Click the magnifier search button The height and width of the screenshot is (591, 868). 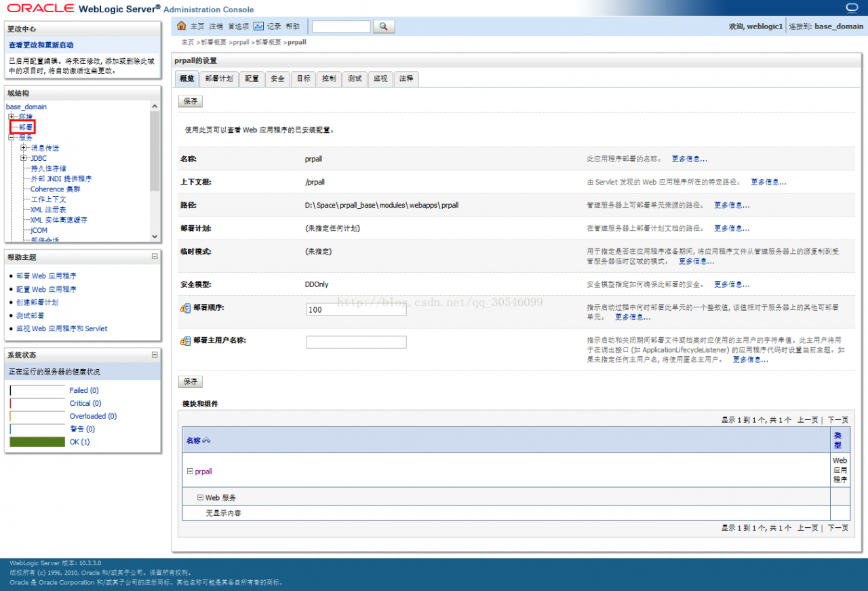coord(383,26)
